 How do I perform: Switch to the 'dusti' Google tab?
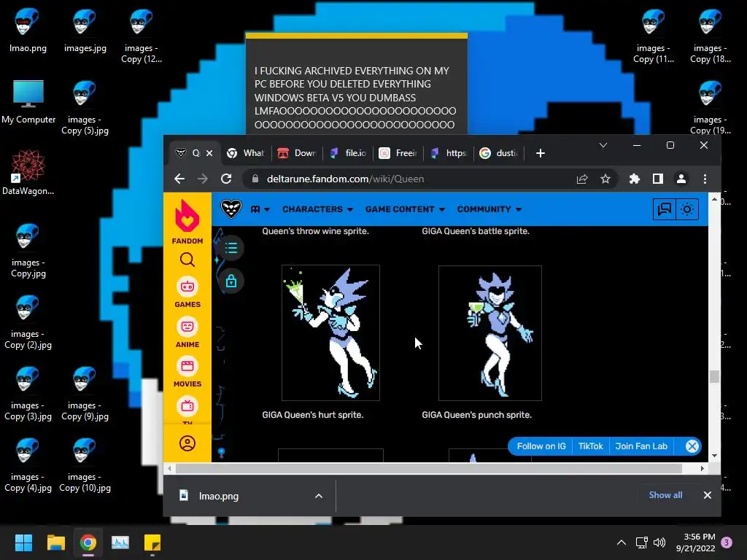tap(499, 153)
